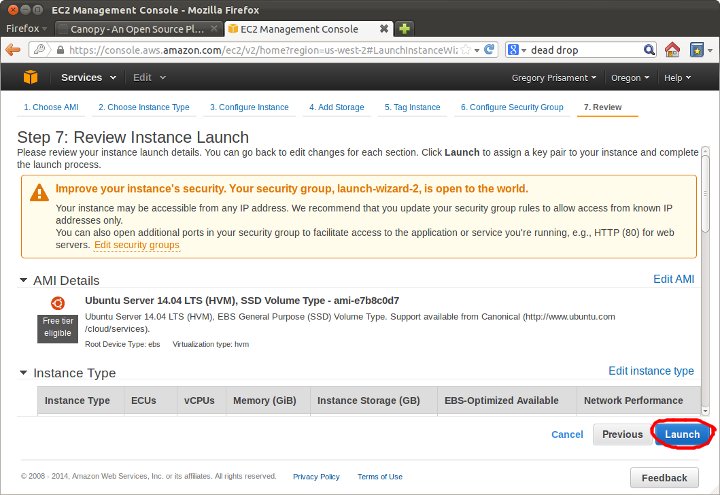Click search magnifier in search box
The width and height of the screenshot is (720, 495).
[x=649, y=50]
